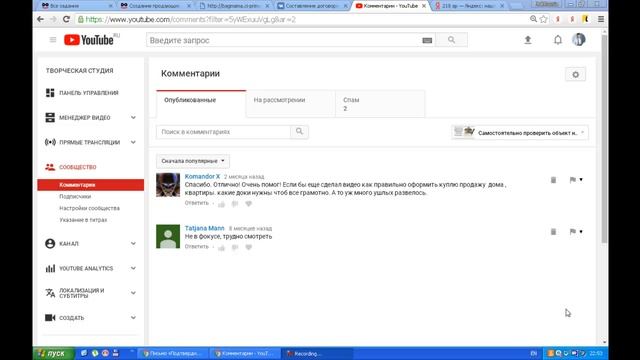
Task: Reload the page with refresh icon
Action: [x=67, y=19]
